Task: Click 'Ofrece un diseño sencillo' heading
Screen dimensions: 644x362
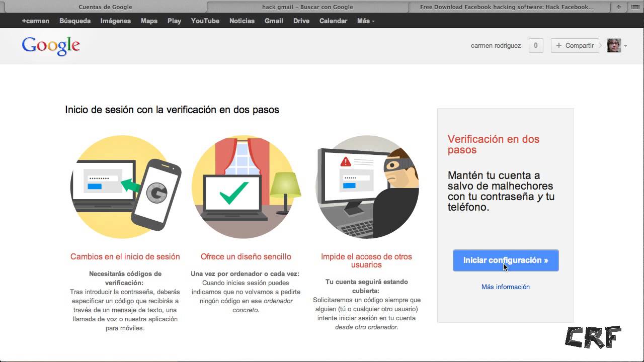Action: [246, 256]
